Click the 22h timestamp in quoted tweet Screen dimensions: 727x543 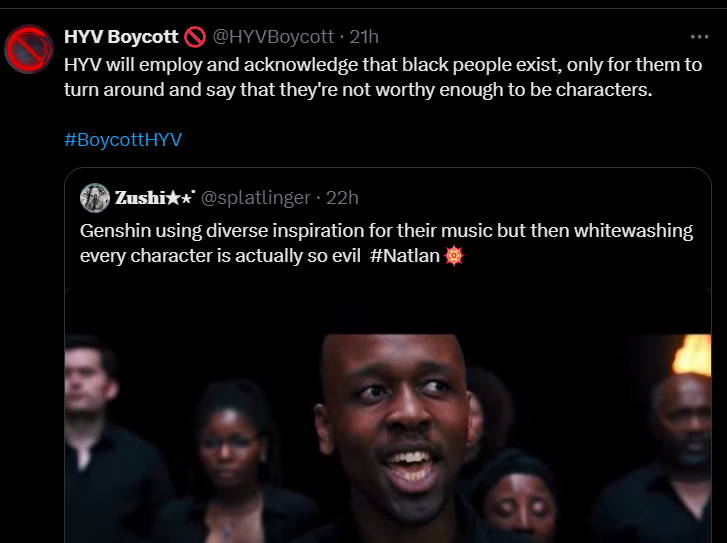point(342,197)
